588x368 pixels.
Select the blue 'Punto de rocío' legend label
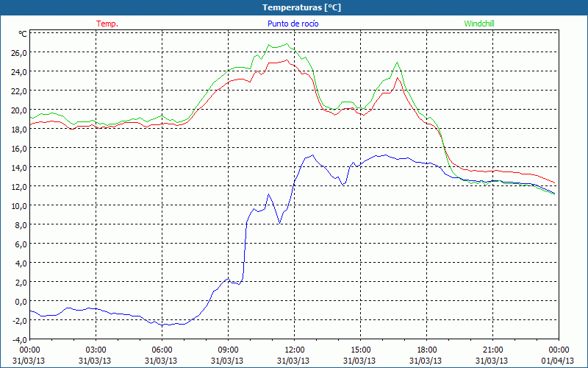[x=293, y=24]
